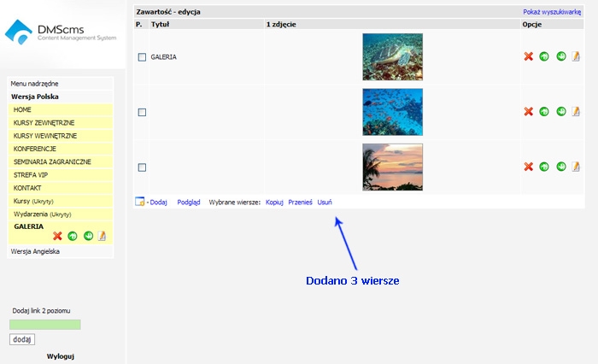Move GALERIA menu item up in sidebar
598x364 pixels.
73,236
